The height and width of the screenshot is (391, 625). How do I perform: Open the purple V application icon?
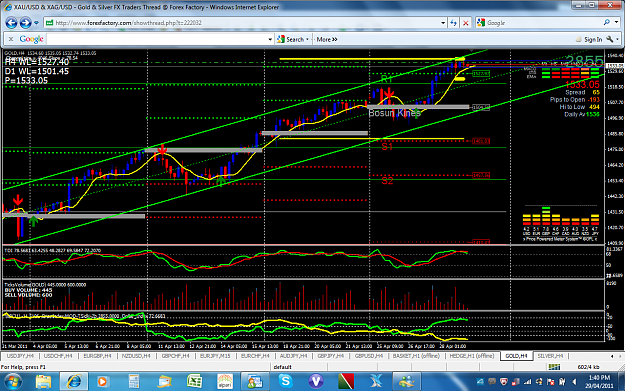click(316, 382)
